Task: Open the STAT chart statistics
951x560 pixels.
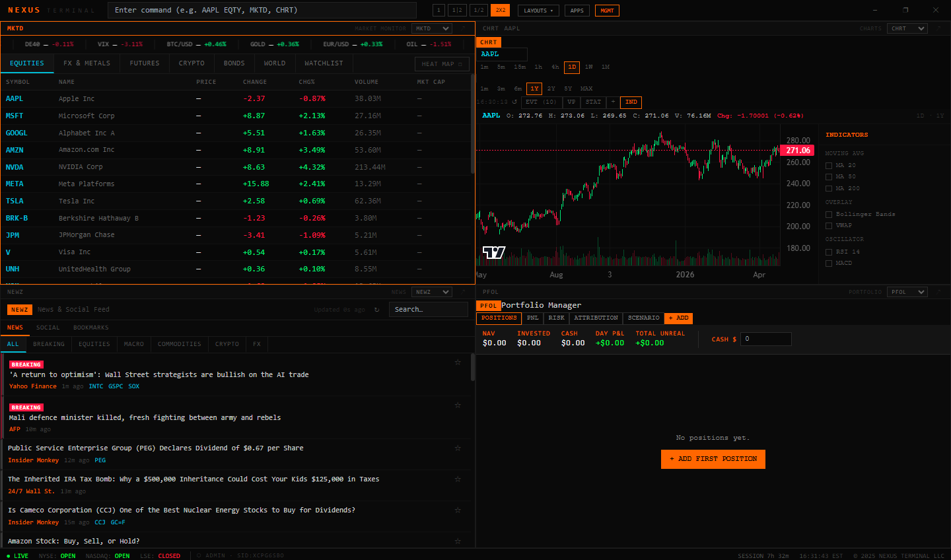Action: coord(594,102)
